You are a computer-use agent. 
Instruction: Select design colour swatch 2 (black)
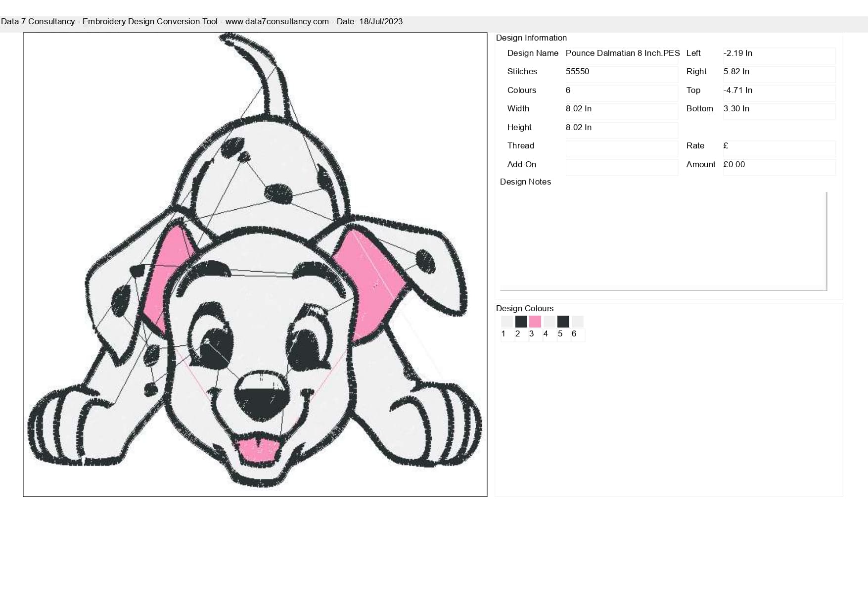pos(521,322)
